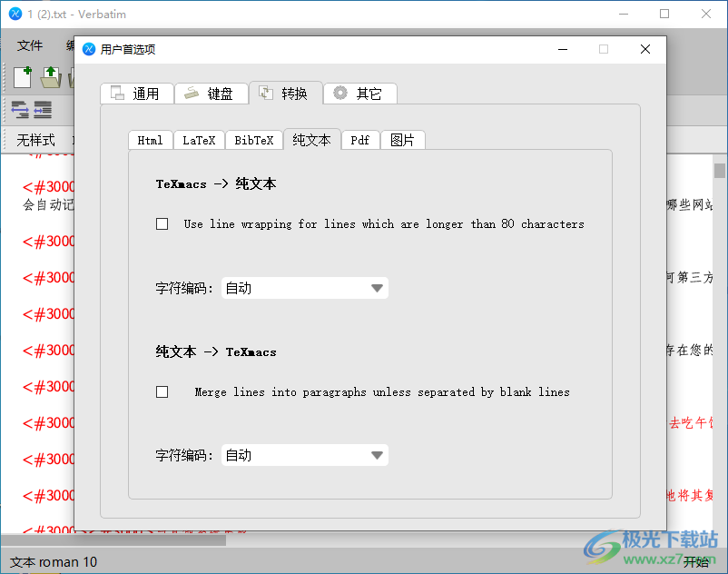Switch to the 键盘 keyboard tab

tap(212, 94)
